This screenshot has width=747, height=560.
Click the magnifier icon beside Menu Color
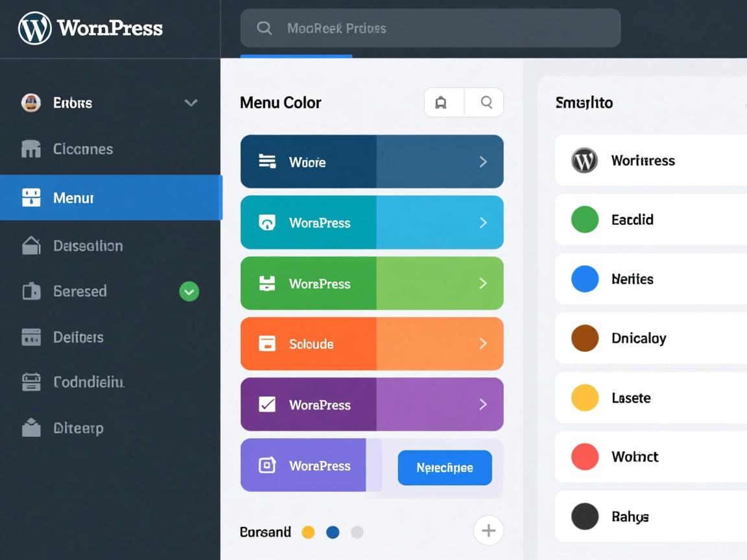click(x=486, y=102)
